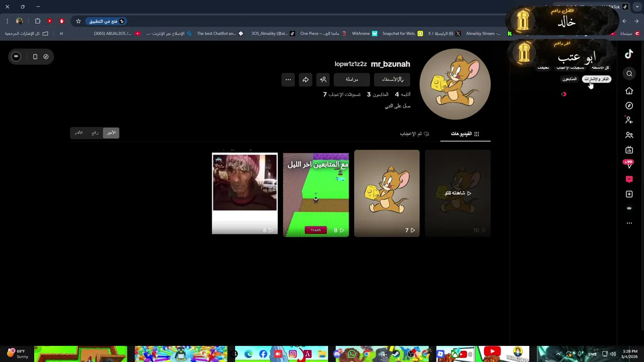
Task: Open TikTok search in the sidebar
Action: pos(629,74)
